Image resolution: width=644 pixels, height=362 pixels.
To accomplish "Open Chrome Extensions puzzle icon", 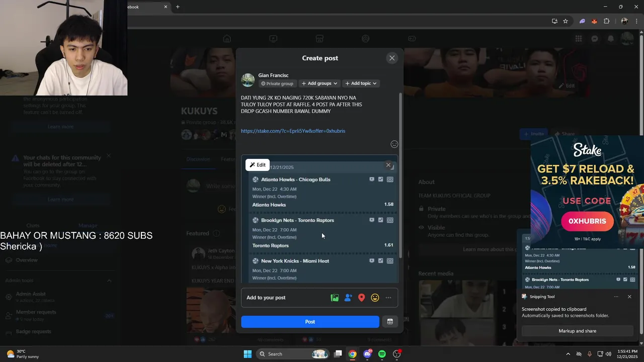I will [606, 21].
